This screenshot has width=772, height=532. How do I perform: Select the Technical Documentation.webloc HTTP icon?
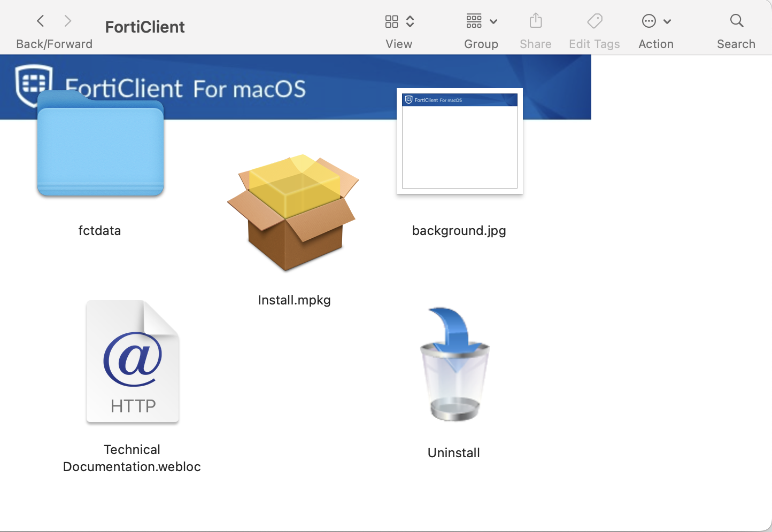(133, 362)
